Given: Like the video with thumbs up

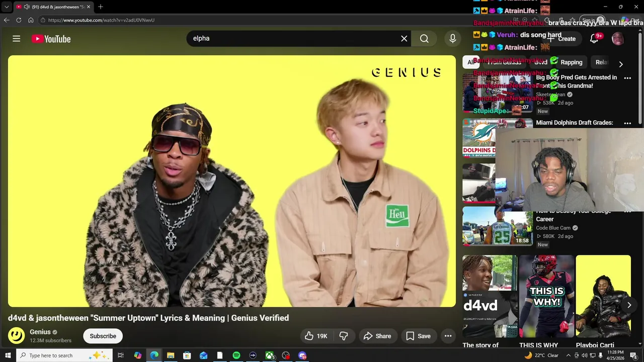Looking at the screenshot, I should (315, 336).
